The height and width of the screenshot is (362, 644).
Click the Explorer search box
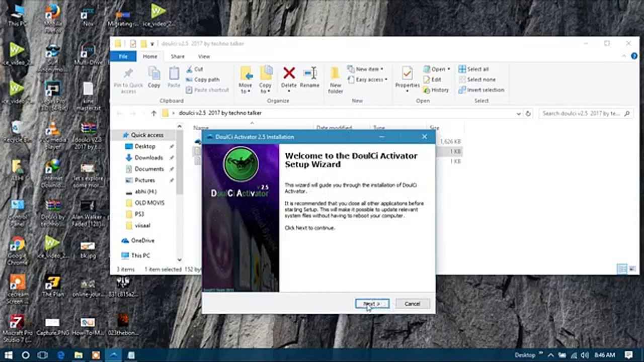(586, 114)
